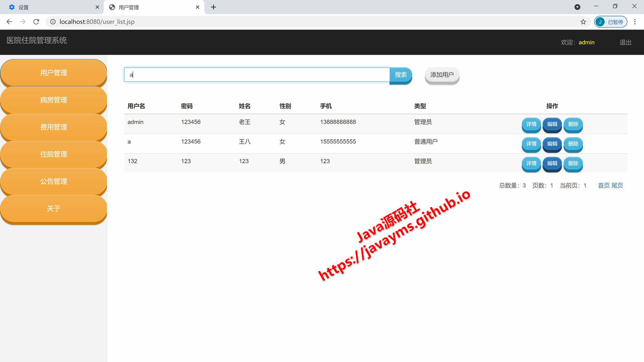This screenshot has height=362, width=644.
Task: Click 删除 for user 132
Action: point(573,164)
